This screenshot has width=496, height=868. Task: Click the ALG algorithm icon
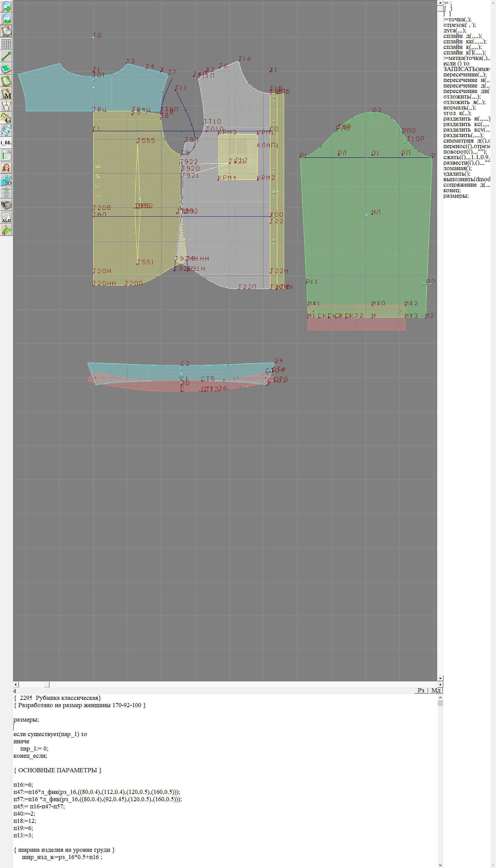click(6, 217)
